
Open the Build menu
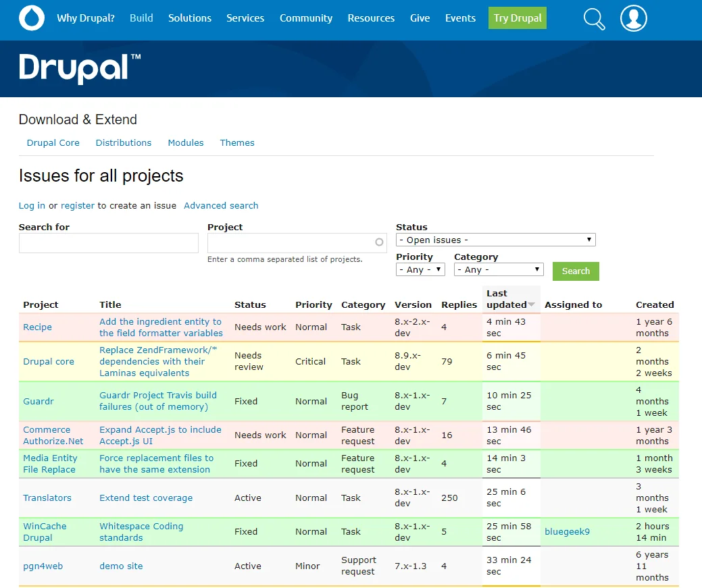pos(141,18)
